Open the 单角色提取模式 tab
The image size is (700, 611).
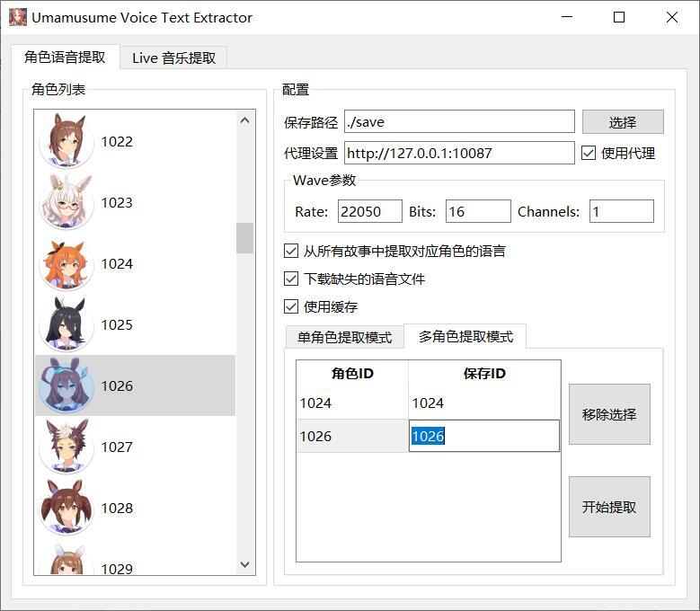pos(345,337)
